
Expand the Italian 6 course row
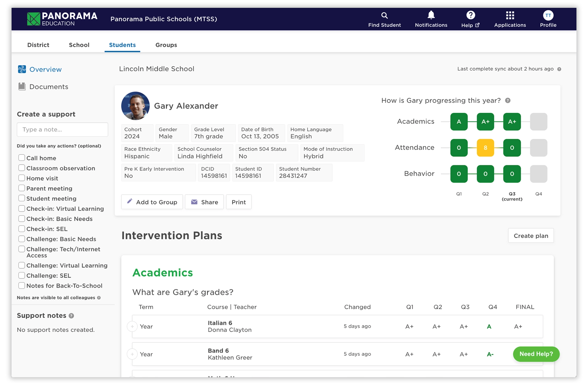132,327
